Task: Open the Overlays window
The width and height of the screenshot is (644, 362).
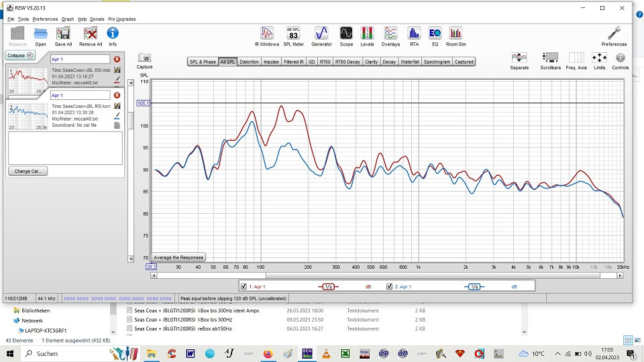Action: (390, 36)
